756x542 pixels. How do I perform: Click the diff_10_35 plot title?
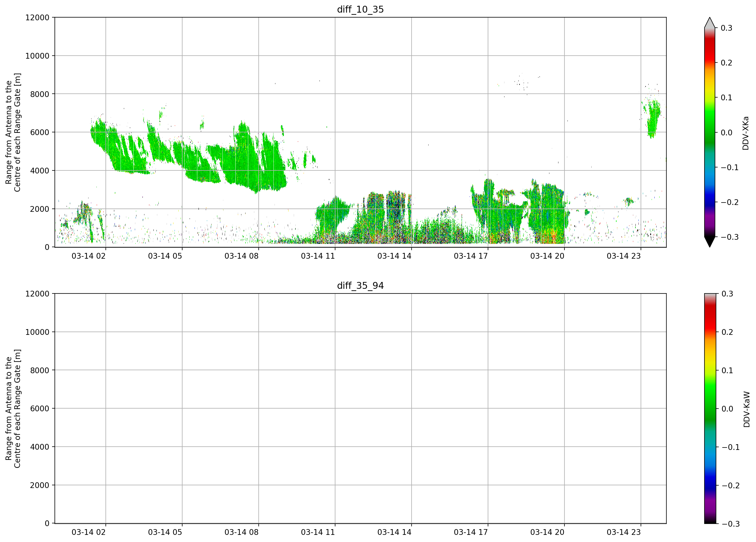click(x=360, y=9)
